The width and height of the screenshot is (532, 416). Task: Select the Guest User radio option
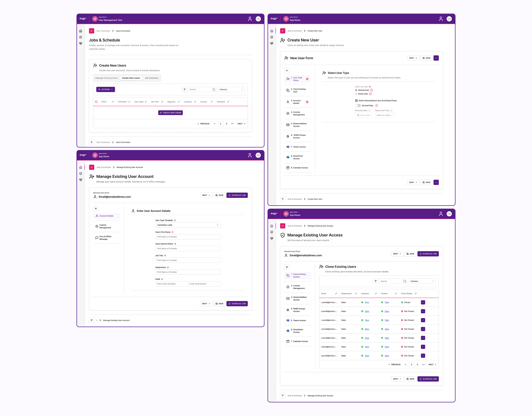click(x=356, y=94)
